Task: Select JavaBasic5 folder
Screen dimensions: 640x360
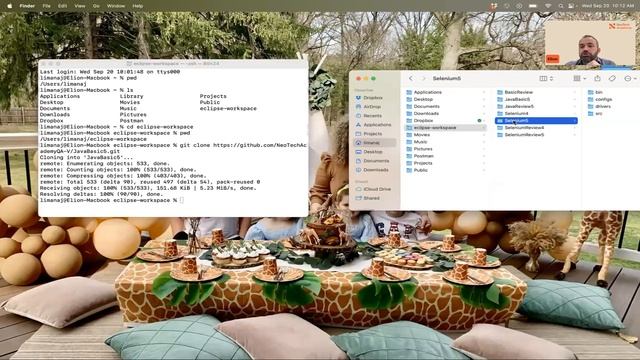Action: pyautogui.click(x=536, y=100)
